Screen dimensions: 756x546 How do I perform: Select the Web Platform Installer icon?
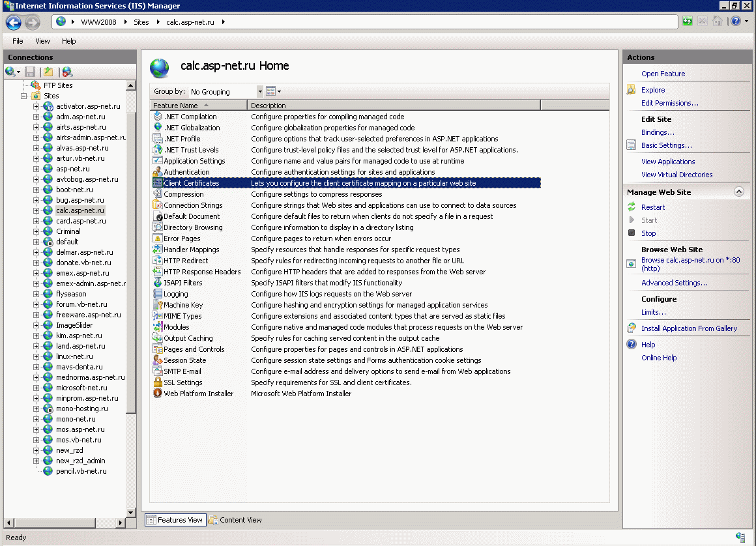158,394
